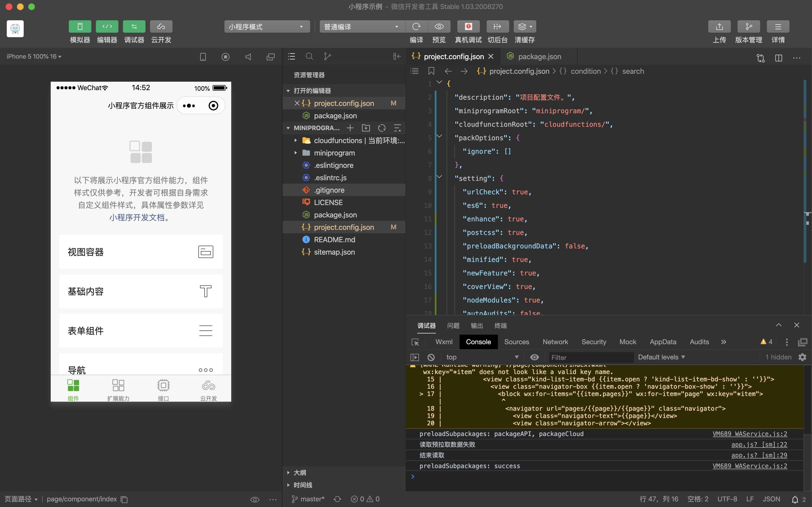Open the Default levels dropdown
The width and height of the screenshot is (812, 507).
pos(661,357)
